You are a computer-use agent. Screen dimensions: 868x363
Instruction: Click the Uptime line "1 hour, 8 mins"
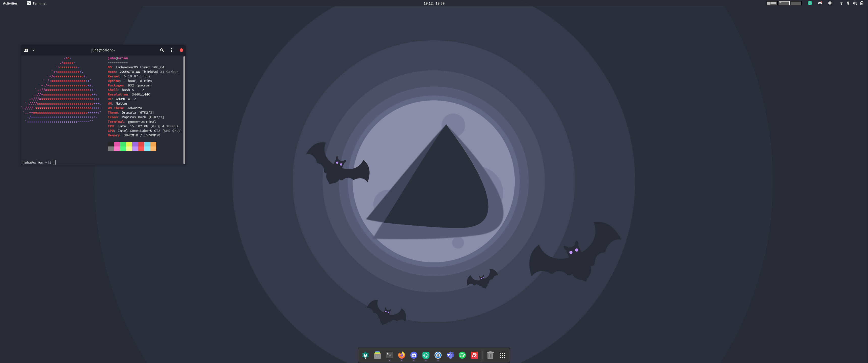(x=130, y=81)
